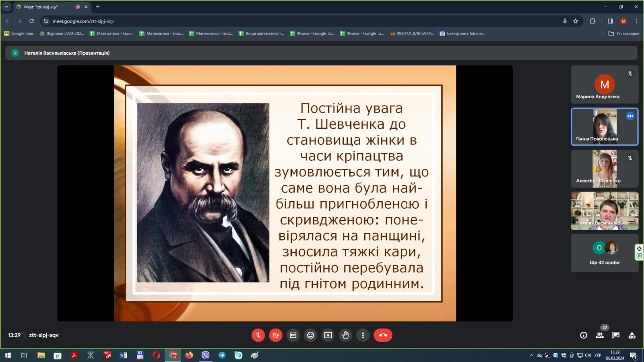Select Алевтіна Філіпенко video tile

pos(605,169)
